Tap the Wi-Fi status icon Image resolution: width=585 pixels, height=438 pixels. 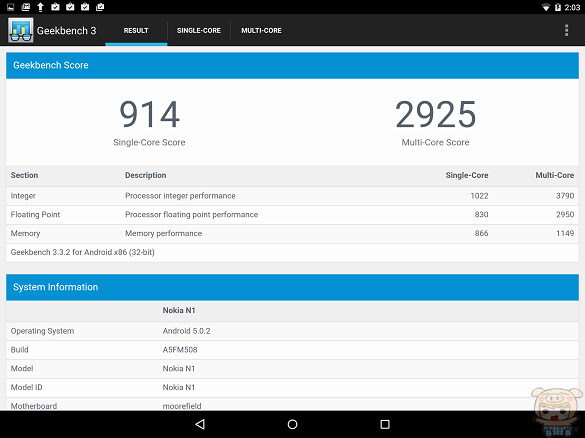546,7
